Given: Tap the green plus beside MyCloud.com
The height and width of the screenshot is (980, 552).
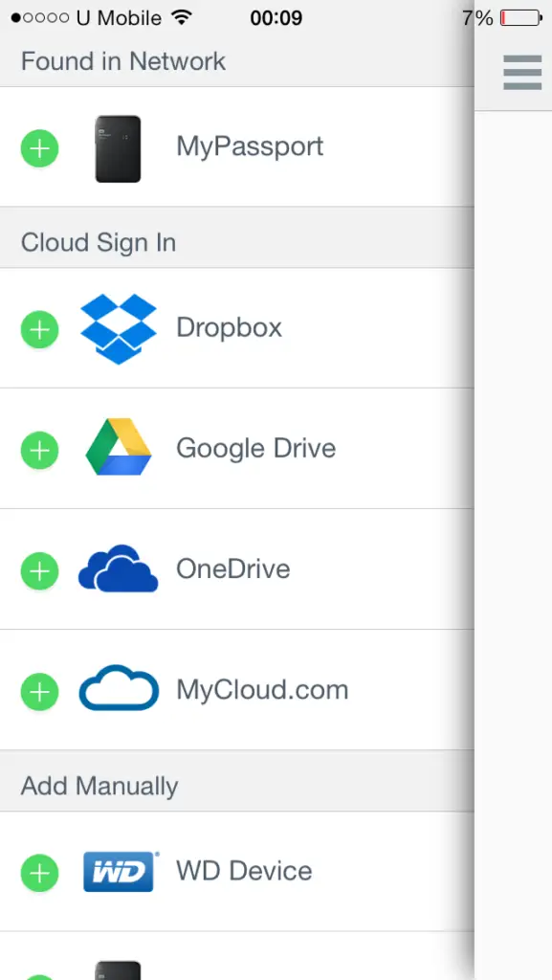Looking at the screenshot, I should 39,692.
